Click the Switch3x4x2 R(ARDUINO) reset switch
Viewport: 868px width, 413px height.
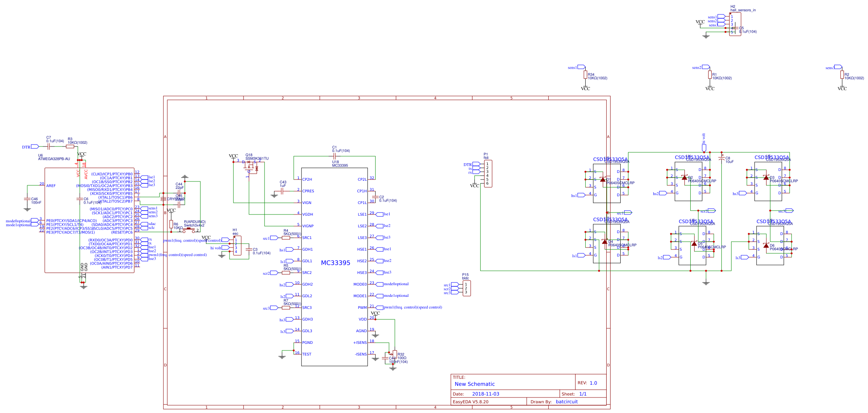[x=189, y=229]
